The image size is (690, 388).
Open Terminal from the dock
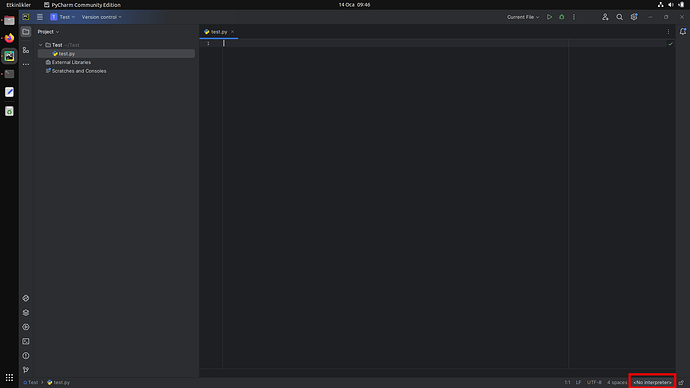tap(9, 74)
